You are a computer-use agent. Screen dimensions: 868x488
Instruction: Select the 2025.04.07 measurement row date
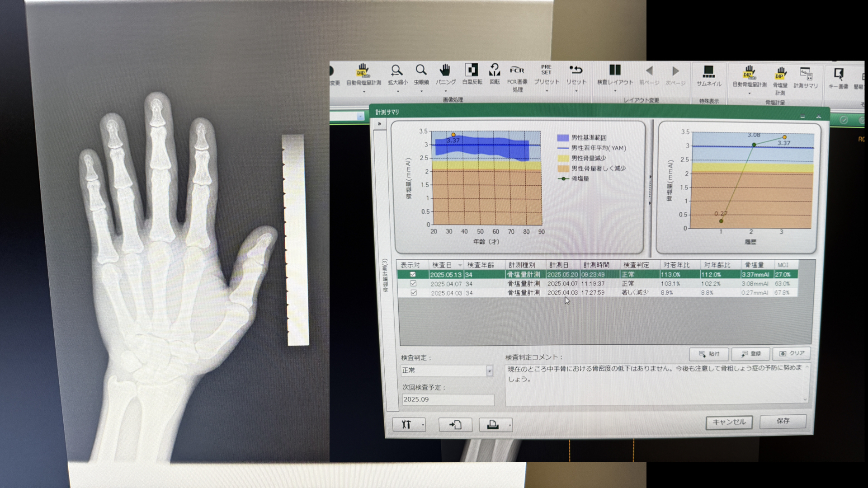point(446,284)
